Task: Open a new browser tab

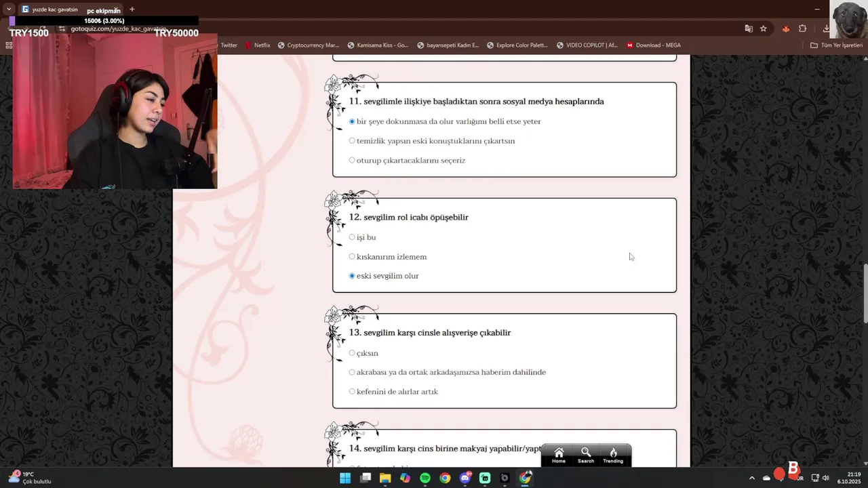Action: coord(132,9)
